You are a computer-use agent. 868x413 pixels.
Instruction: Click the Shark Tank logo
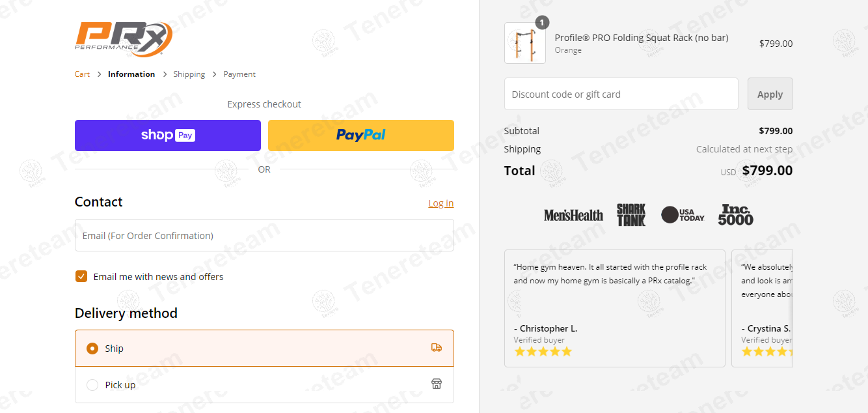[631, 215]
